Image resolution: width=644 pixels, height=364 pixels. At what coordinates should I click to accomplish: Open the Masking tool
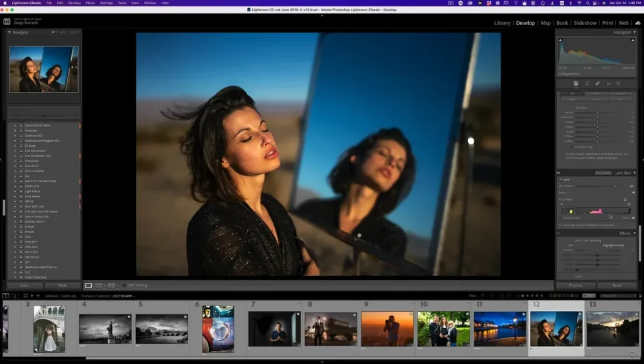pos(618,83)
